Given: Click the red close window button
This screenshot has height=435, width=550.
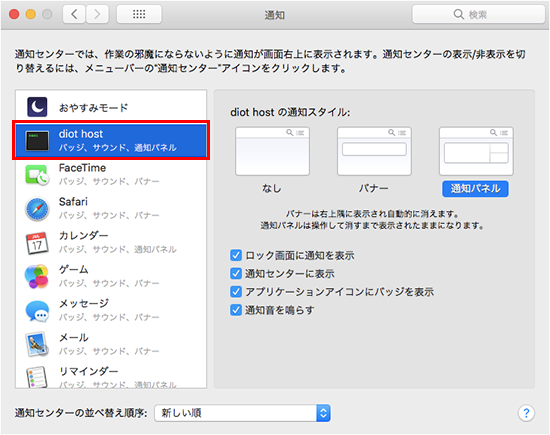Looking at the screenshot, I should 14,14.
